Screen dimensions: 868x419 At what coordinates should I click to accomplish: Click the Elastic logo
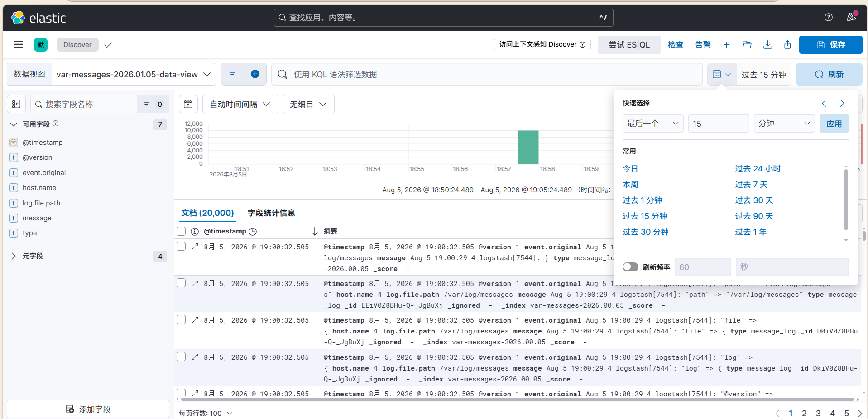pos(38,18)
